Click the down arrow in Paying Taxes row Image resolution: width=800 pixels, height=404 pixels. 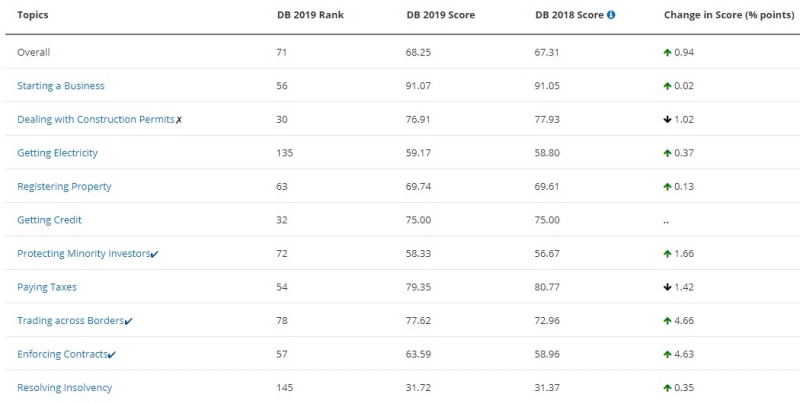[x=667, y=287]
